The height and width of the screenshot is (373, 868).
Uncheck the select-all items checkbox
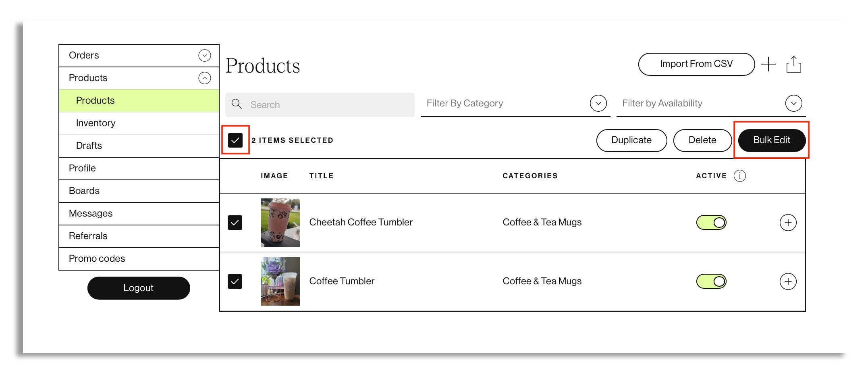pos(235,140)
